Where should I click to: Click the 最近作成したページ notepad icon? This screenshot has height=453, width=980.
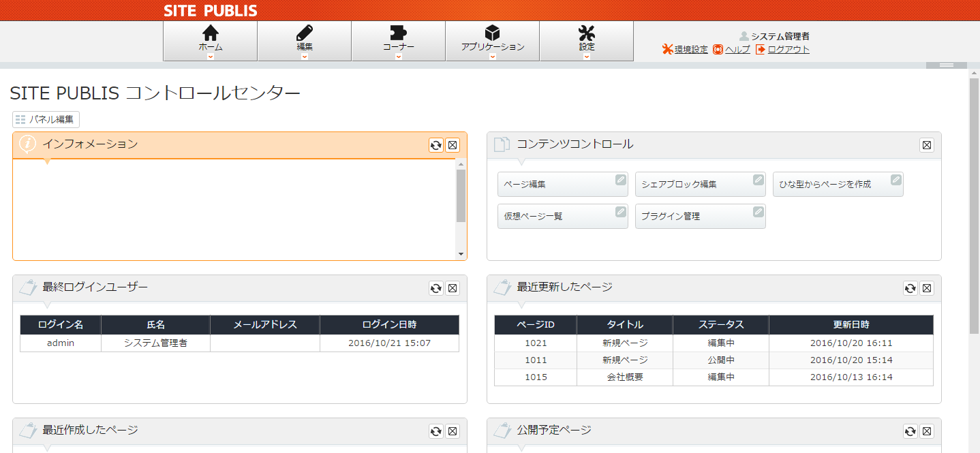pos(27,430)
